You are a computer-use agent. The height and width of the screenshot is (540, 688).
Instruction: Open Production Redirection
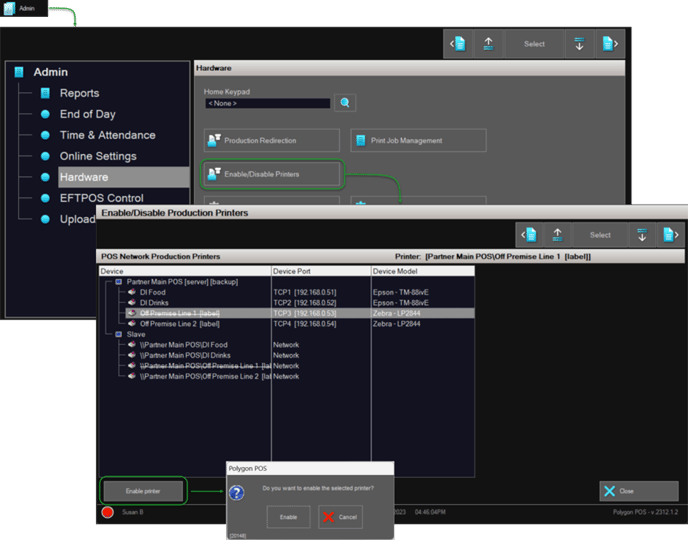[x=272, y=140]
